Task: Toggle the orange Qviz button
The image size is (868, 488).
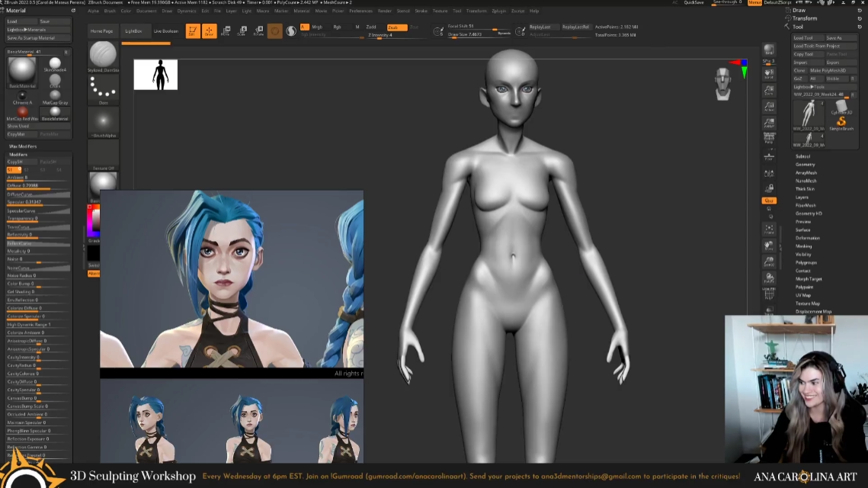Action: coord(769,201)
